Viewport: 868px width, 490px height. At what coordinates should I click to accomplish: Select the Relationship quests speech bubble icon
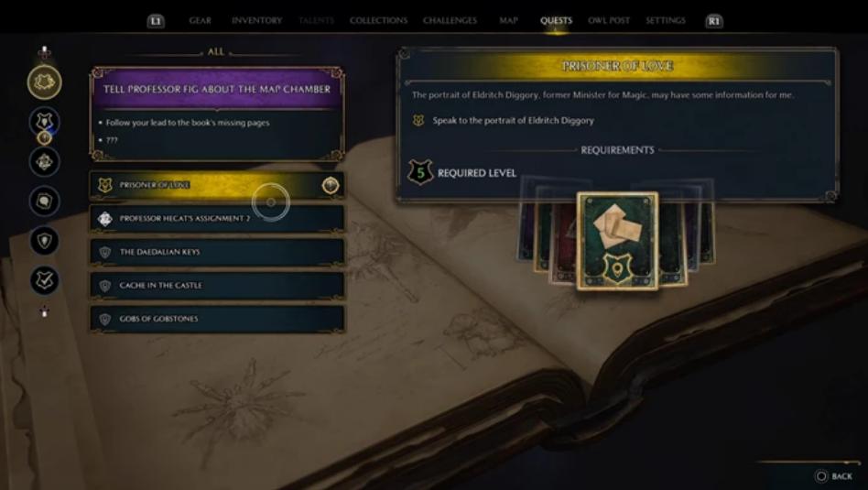(44, 201)
